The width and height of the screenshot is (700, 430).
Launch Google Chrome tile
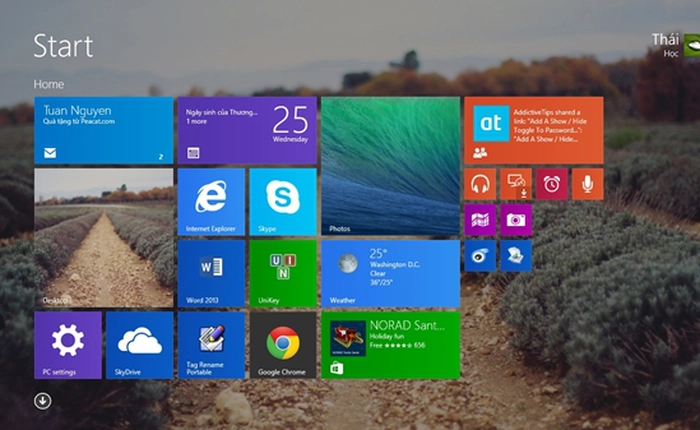(283, 345)
